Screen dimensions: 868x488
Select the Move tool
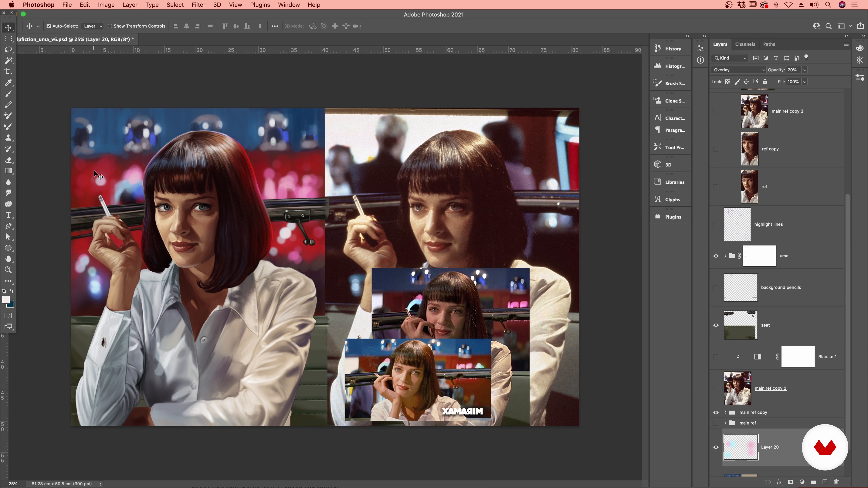tap(8, 28)
